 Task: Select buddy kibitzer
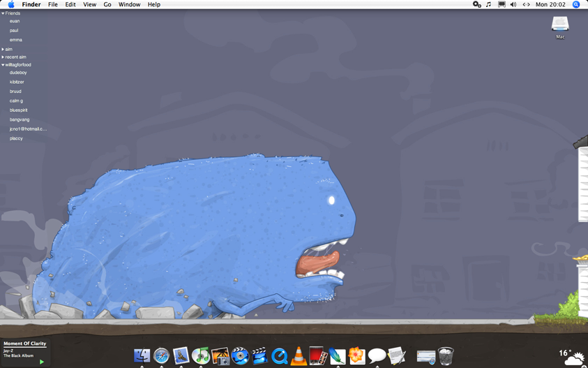(17, 82)
